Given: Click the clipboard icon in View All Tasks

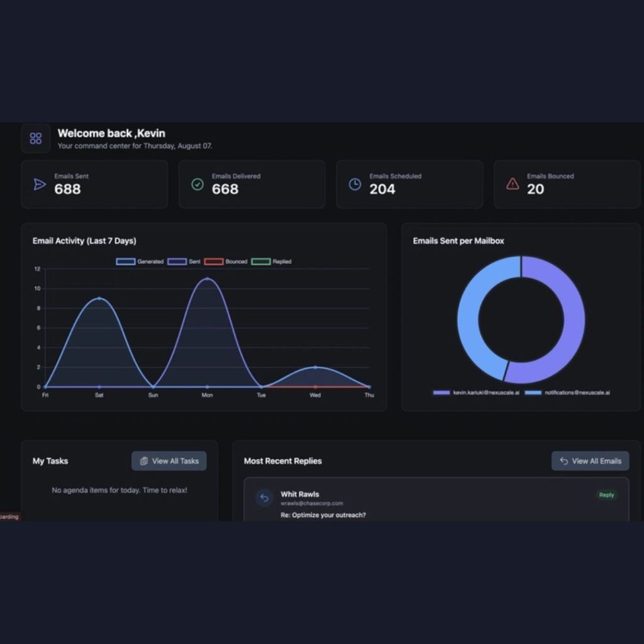Looking at the screenshot, I should tap(144, 461).
